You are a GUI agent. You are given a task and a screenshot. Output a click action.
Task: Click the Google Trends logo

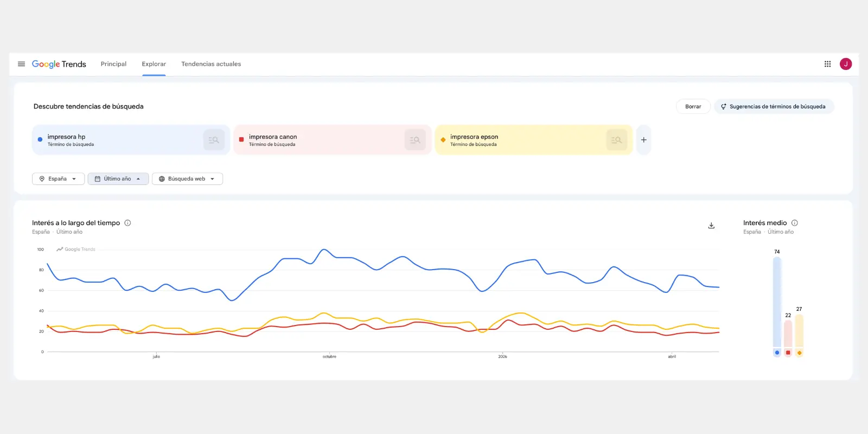click(x=59, y=64)
